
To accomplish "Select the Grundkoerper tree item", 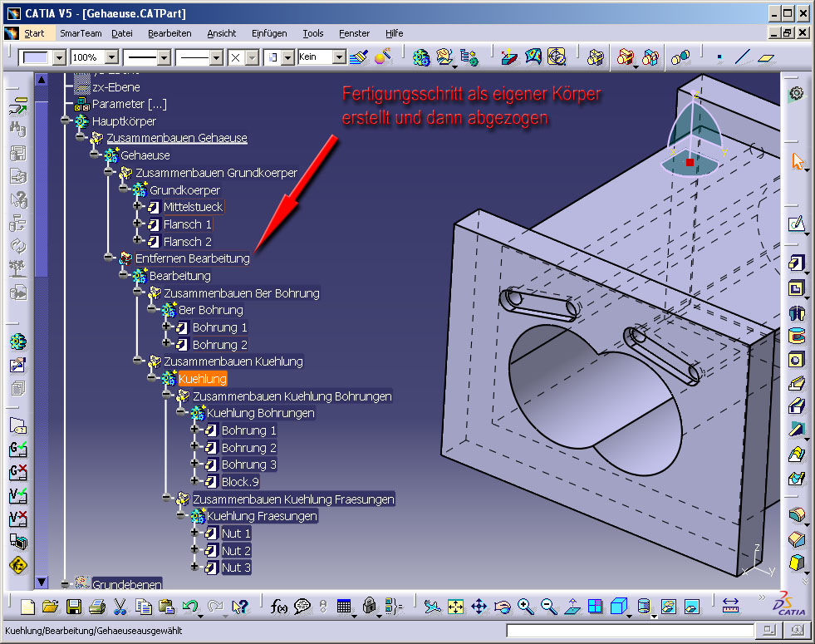I will [x=185, y=190].
